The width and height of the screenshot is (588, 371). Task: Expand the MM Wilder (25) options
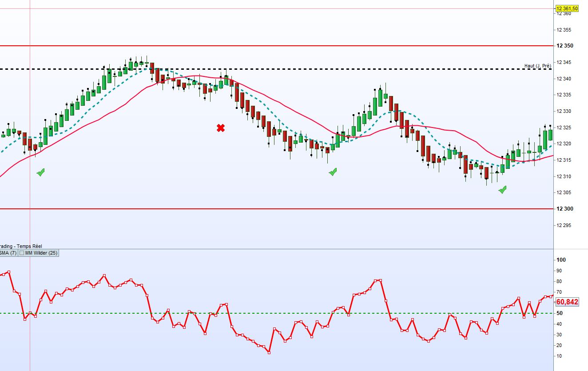tap(40, 253)
